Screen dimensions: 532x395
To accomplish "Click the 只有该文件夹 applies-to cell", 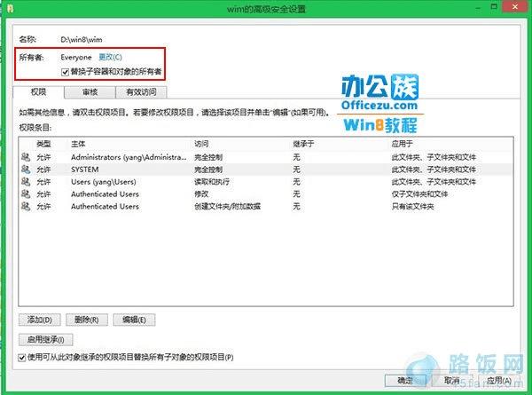I will (412, 206).
